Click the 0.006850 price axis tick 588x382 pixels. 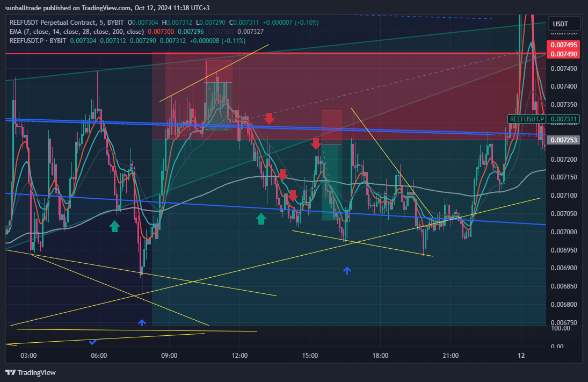[x=564, y=286]
